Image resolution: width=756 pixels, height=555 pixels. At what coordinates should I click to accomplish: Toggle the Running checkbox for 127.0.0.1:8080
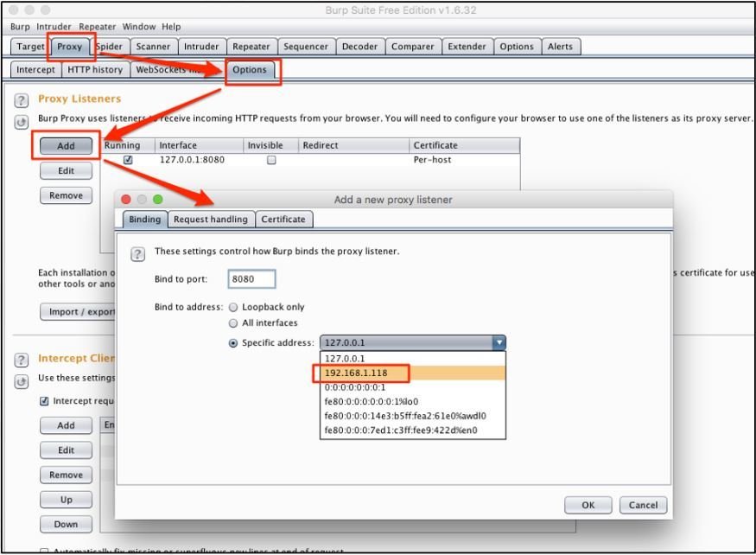(128, 160)
